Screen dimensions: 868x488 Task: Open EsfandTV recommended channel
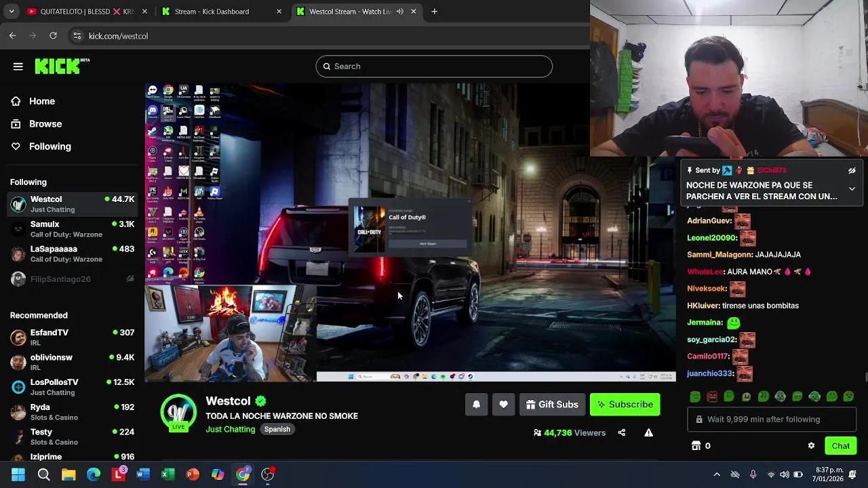pos(72,338)
